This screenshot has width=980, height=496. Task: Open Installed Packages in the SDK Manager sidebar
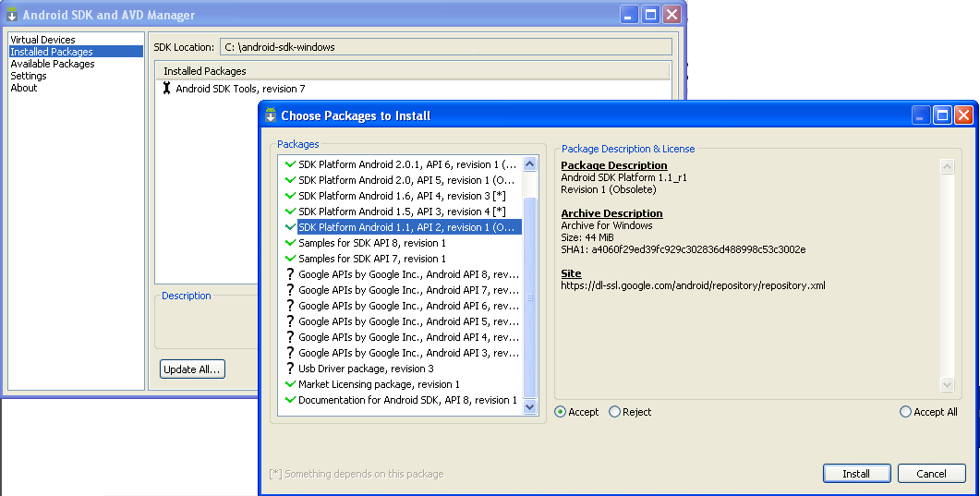tap(76, 52)
